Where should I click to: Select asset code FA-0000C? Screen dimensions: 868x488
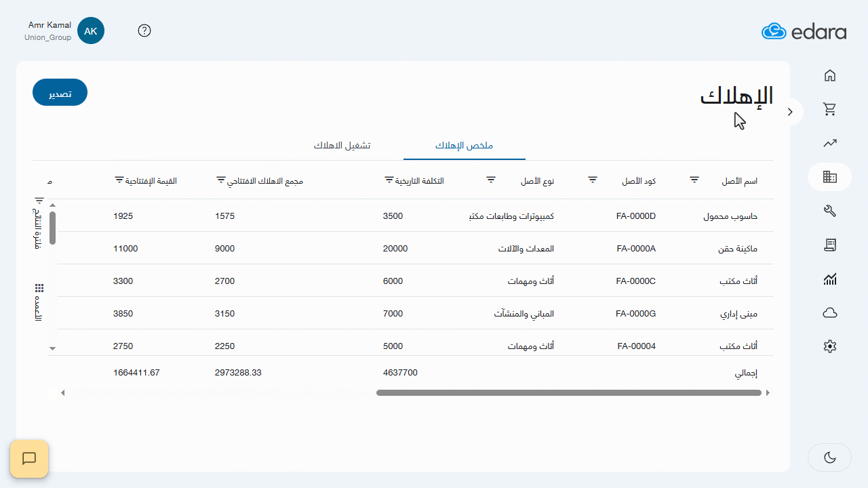[636, 281]
